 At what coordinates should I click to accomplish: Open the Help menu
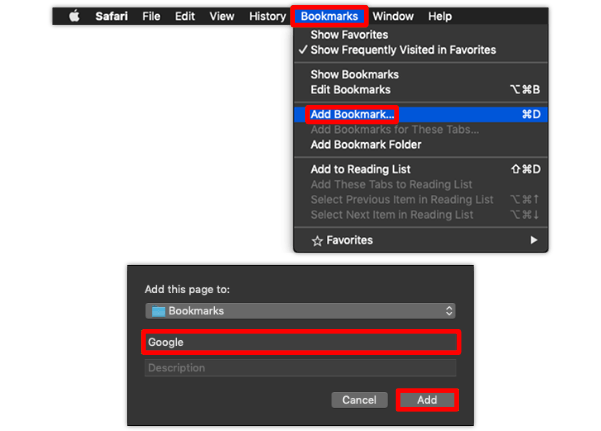point(440,16)
